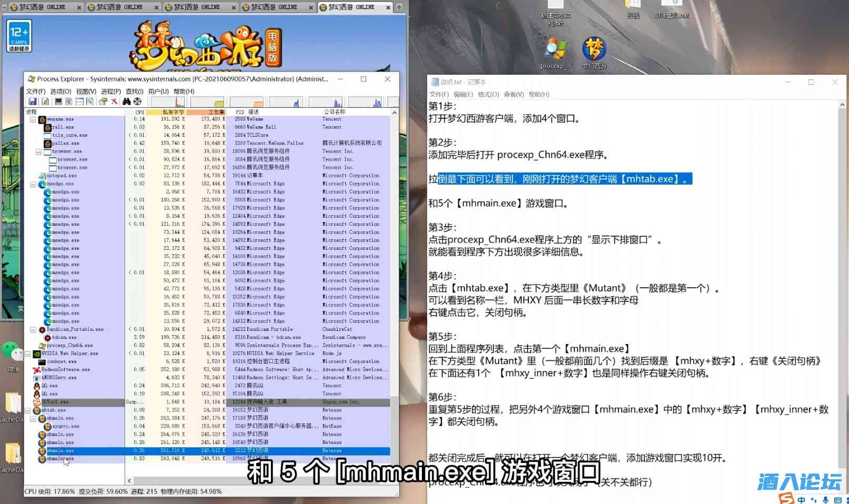
Task: Open Find Handle or DLL binoculars icon
Action: click(126, 102)
